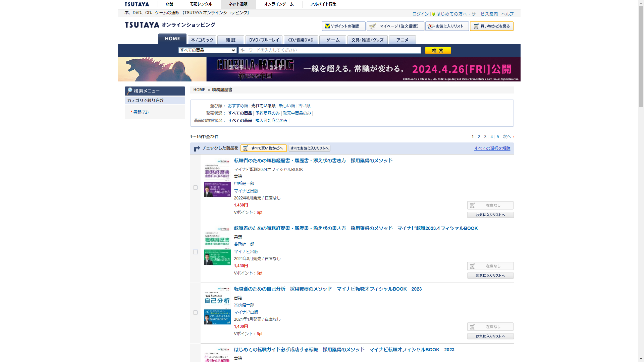
Task: Expand the 書籍(72) category filter
Action: click(141, 112)
